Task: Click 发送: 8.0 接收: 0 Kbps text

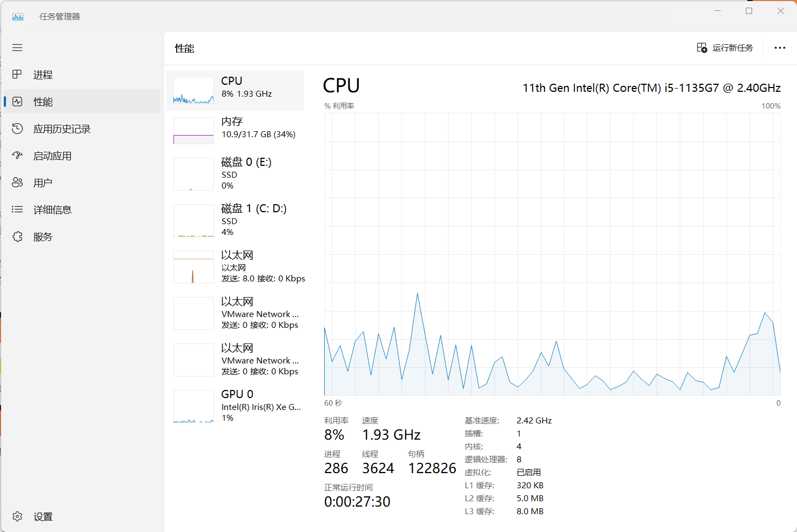Action: click(x=263, y=278)
